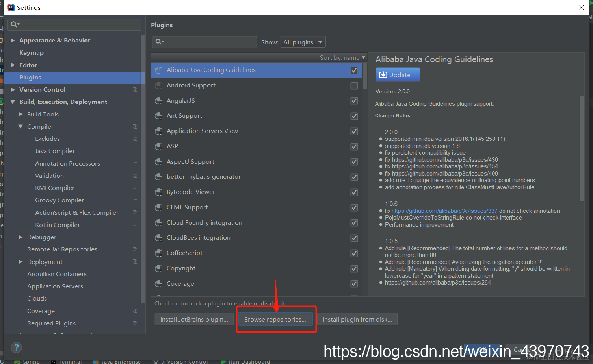Click Install JetBrains plugin button
Image resolution: width=593 pixels, height=364 pixels.
pyautogui.click(x=194, y=319)
